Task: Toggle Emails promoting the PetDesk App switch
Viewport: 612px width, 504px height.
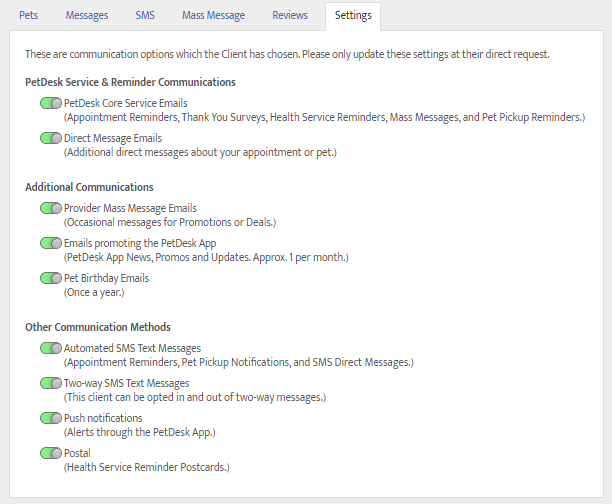Action: pos(51,243)
